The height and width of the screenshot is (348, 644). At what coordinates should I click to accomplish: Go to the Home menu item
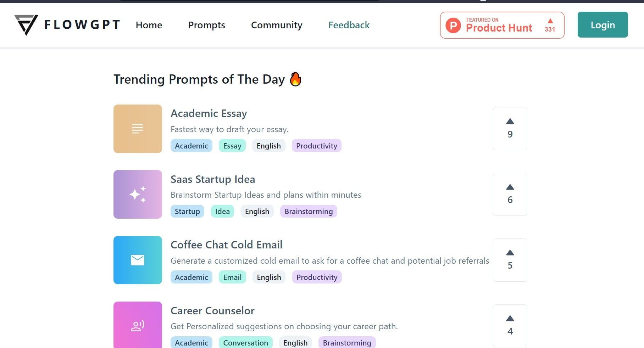coord(149,25)
